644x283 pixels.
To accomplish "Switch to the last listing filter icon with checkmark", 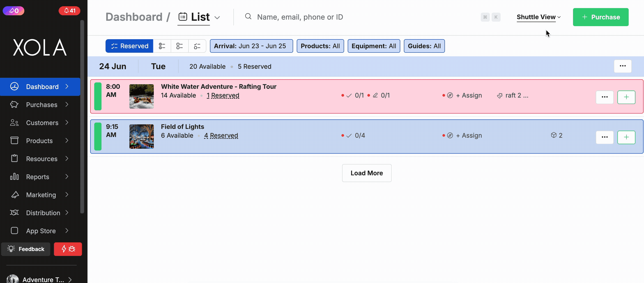I will (197, 46).
